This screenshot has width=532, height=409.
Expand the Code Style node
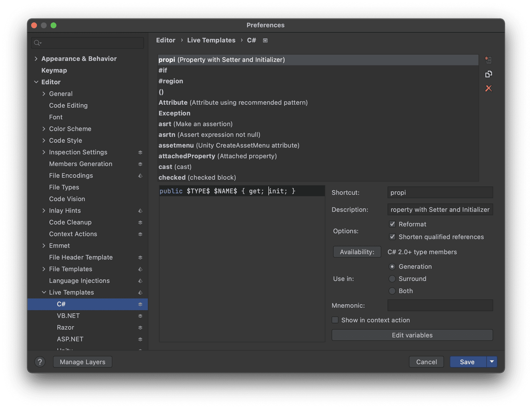click(x=44, y=141)
